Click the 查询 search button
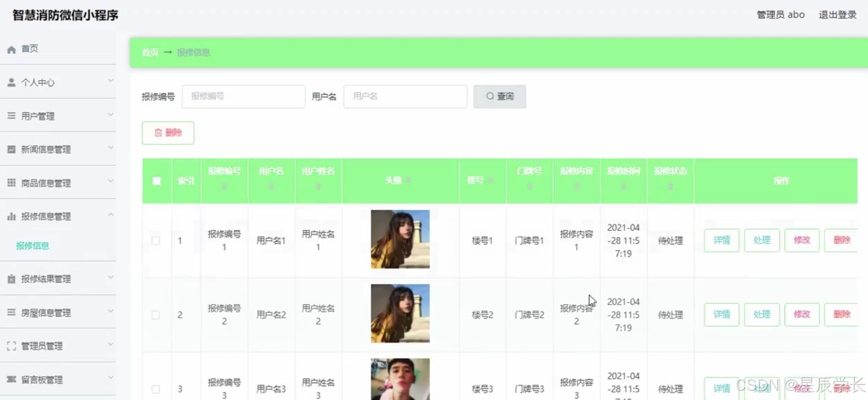The height and width of the screenshot is (400, 868). [500, 96]
